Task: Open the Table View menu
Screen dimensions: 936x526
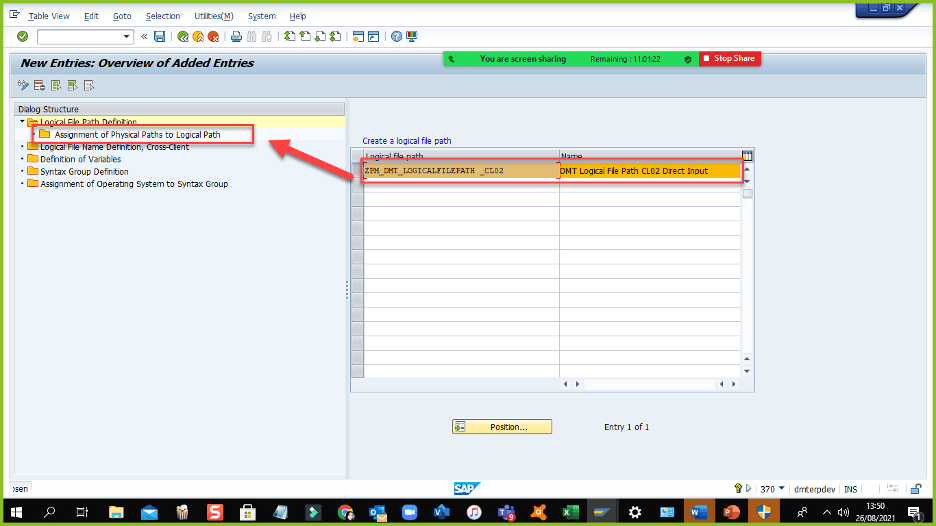Action: (x=49, y=16)
